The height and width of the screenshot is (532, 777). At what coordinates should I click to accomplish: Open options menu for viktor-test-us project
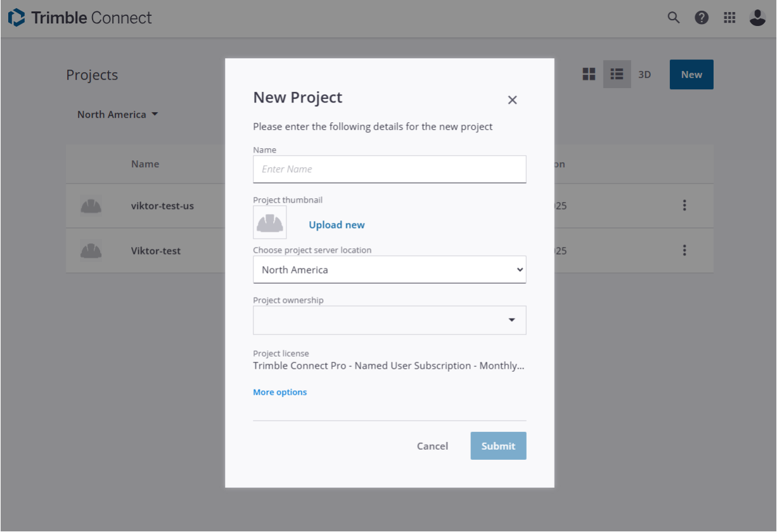click(684, 206)
